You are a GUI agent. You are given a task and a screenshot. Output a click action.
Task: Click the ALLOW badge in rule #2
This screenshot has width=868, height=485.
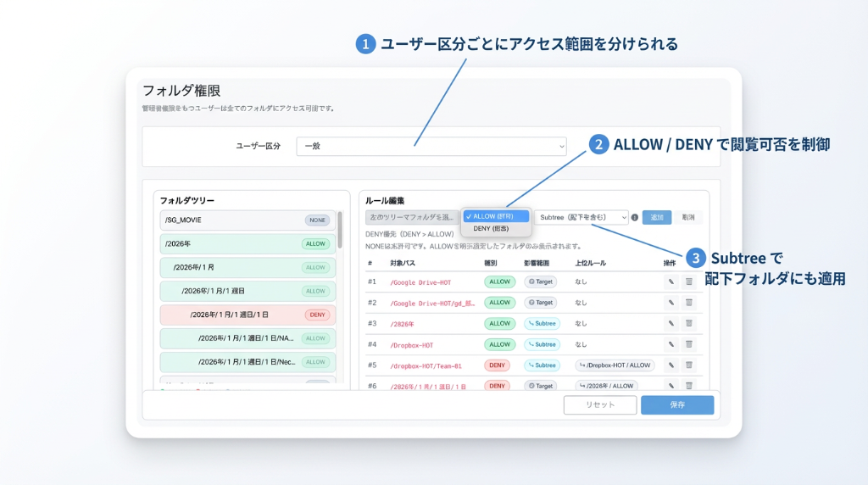coord(499,303)
